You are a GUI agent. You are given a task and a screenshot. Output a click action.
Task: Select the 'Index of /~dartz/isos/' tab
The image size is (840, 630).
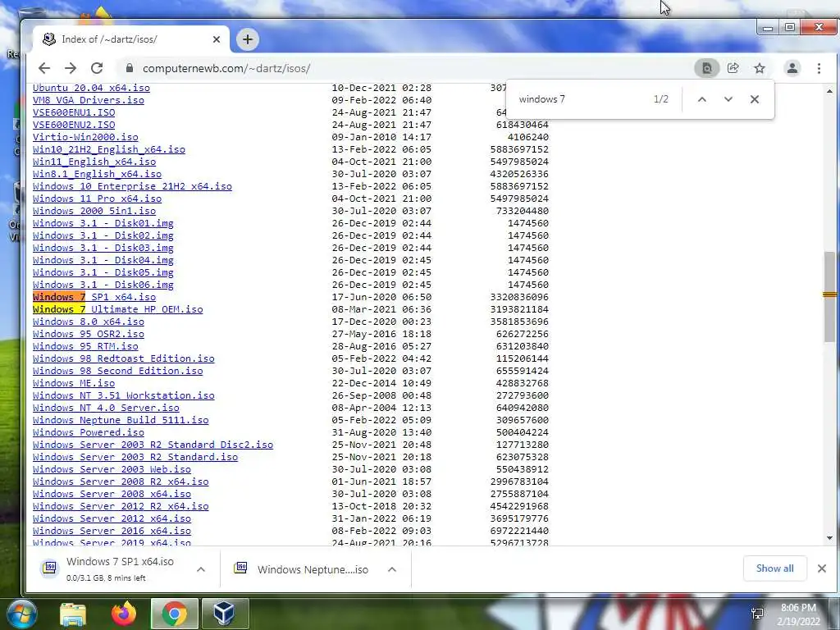click(x=131, y=39)
